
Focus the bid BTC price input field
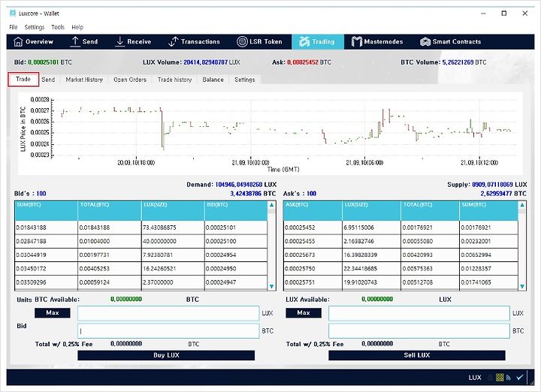tap(168, 331)
